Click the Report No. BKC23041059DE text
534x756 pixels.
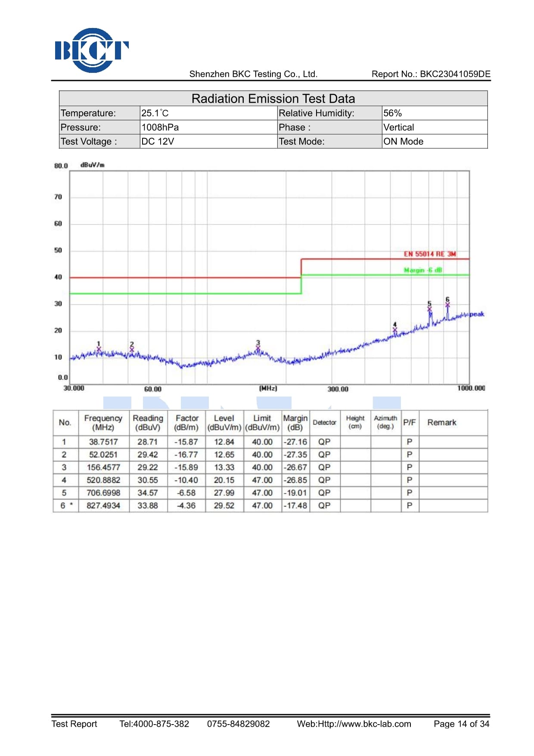431,74
